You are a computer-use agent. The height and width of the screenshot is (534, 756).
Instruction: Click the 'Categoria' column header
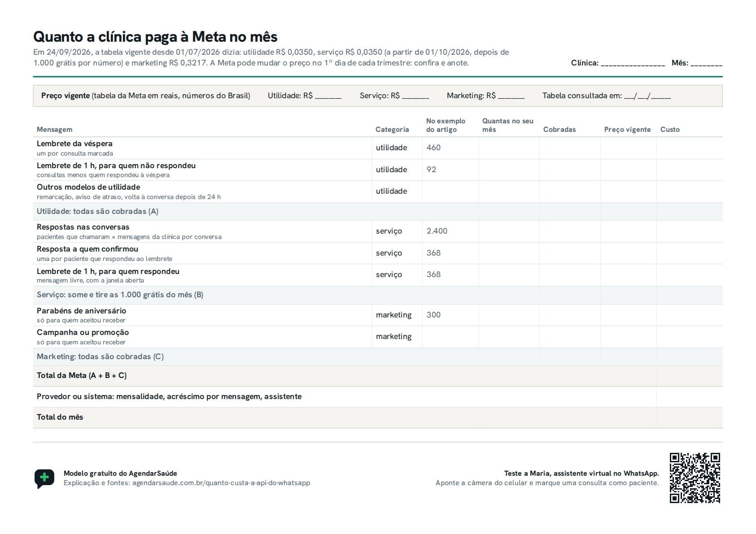click(392, 130)
